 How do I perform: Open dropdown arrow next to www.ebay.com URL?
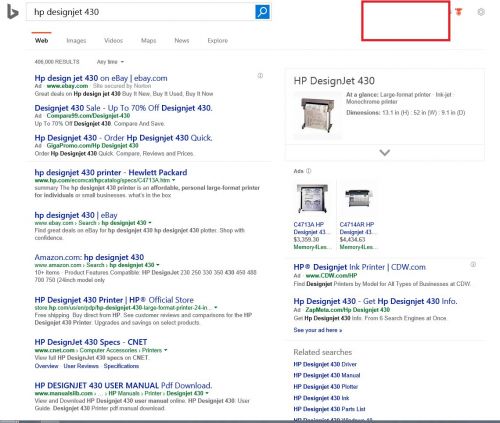coord(150,222)
